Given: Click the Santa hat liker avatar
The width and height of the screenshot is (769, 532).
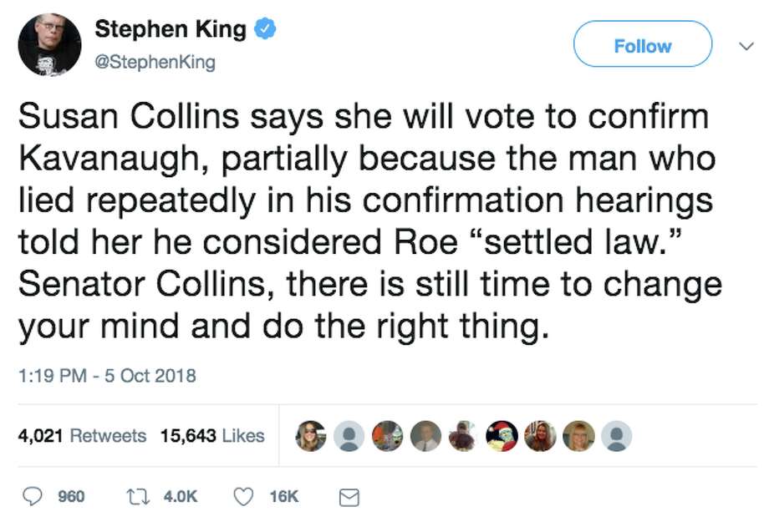Looking at the screenshot, I should click(x=502, y=435).
